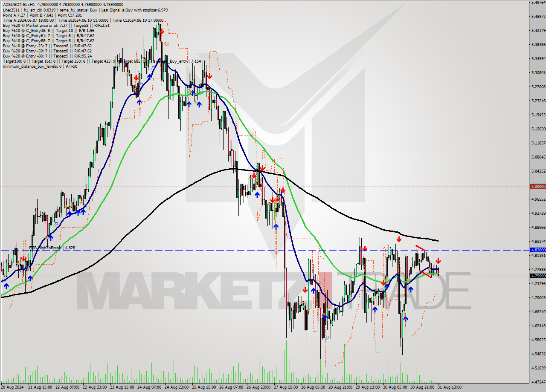Click the '29 Aug 13:00' time axis label
Screen dimensions: 546x392
coord(368,387)
